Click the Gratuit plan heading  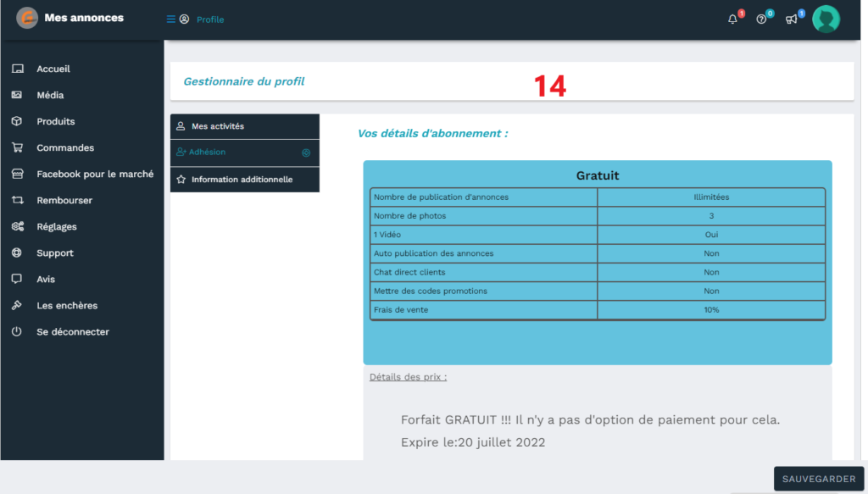tap(598, 175)
